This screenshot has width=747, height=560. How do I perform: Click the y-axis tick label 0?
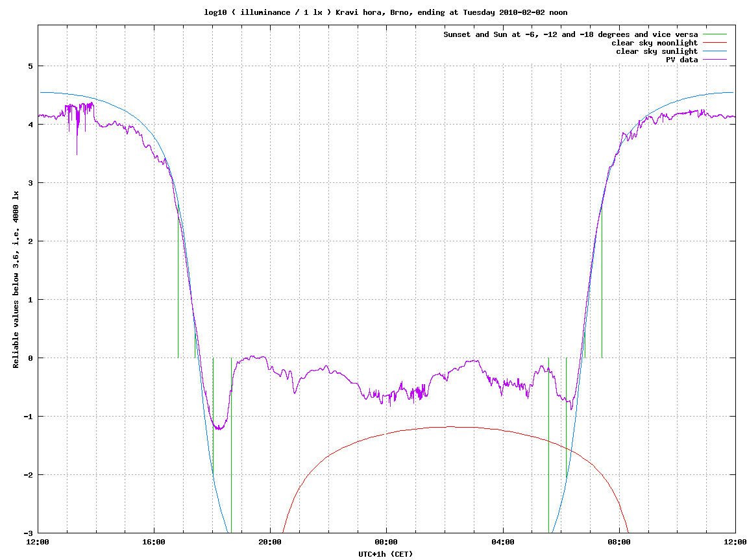pyautogui.click(x=31, y=358)
